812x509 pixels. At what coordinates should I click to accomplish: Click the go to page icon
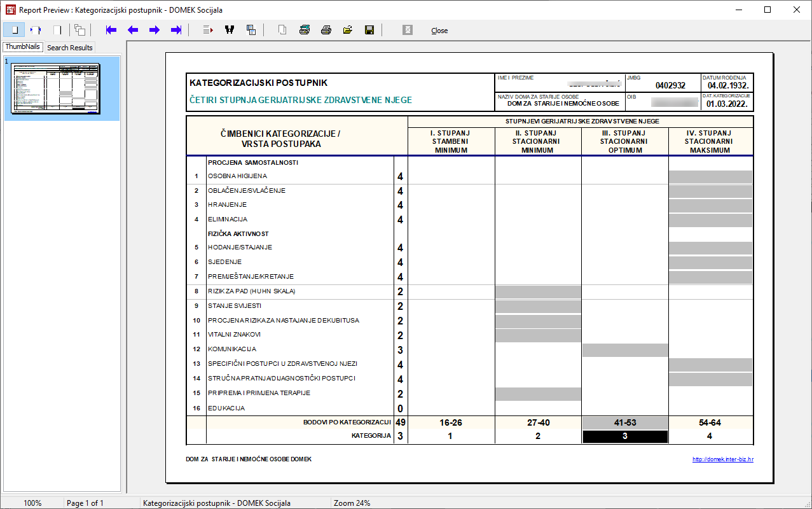tap(208, 30)
